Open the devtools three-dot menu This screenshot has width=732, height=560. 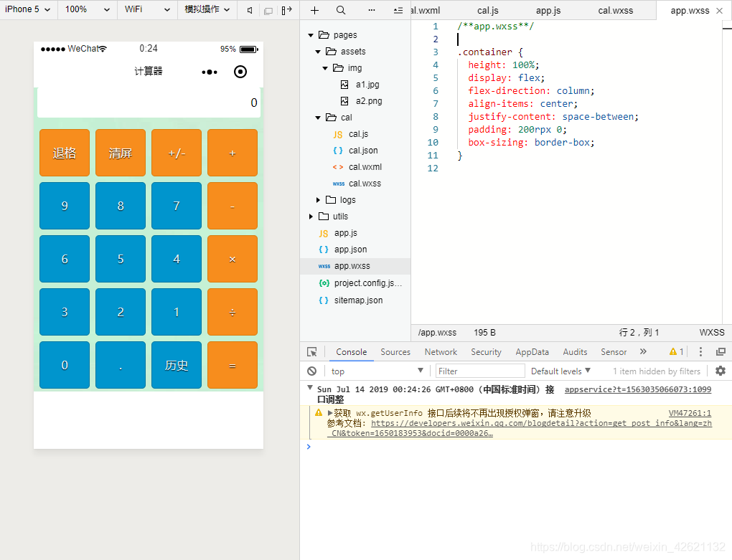pos(700,351)
